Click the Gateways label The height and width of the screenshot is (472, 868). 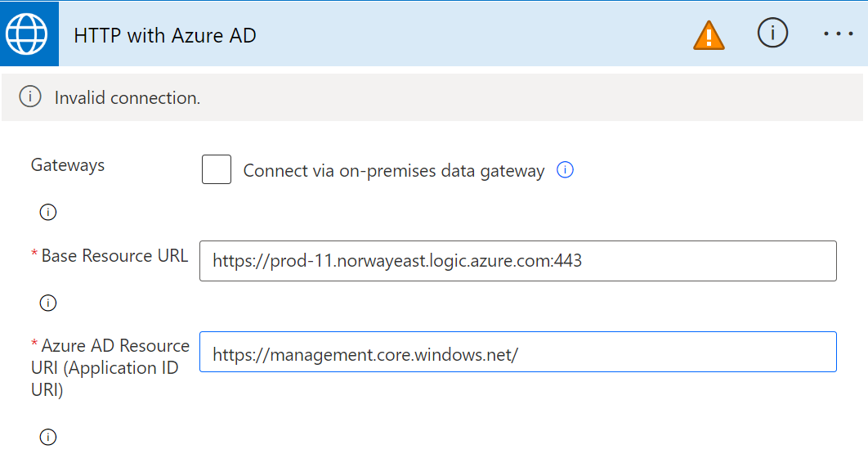68,165
